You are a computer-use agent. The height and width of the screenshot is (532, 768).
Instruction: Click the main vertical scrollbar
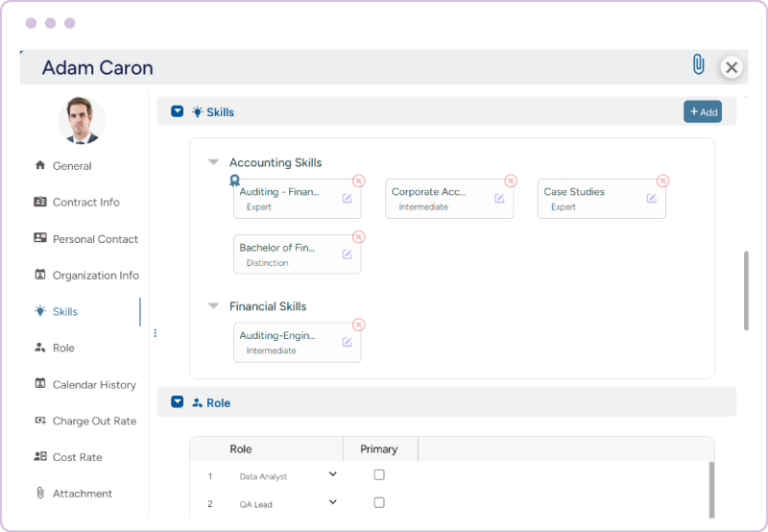click(x=746, y=291)
